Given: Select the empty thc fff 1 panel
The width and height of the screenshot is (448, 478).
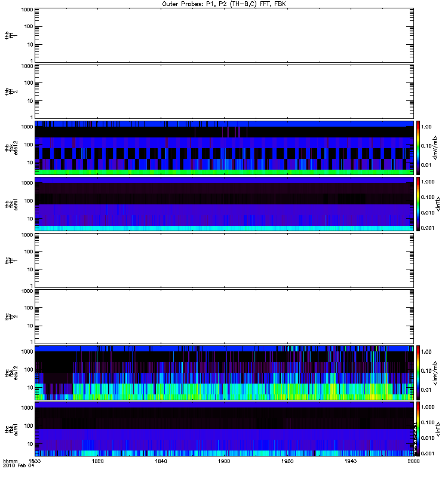Looking at the screenshot, I should (224, 261).
